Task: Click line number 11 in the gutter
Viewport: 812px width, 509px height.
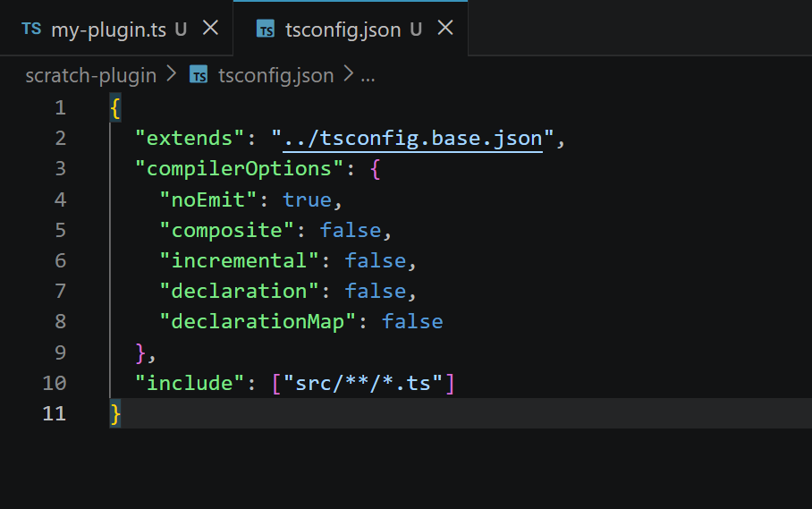Action: [55, 413]
